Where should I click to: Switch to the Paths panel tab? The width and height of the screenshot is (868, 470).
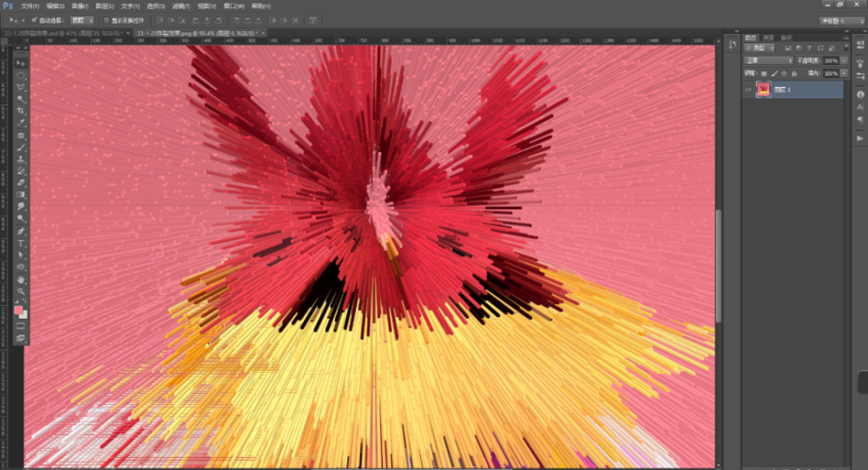786,37
